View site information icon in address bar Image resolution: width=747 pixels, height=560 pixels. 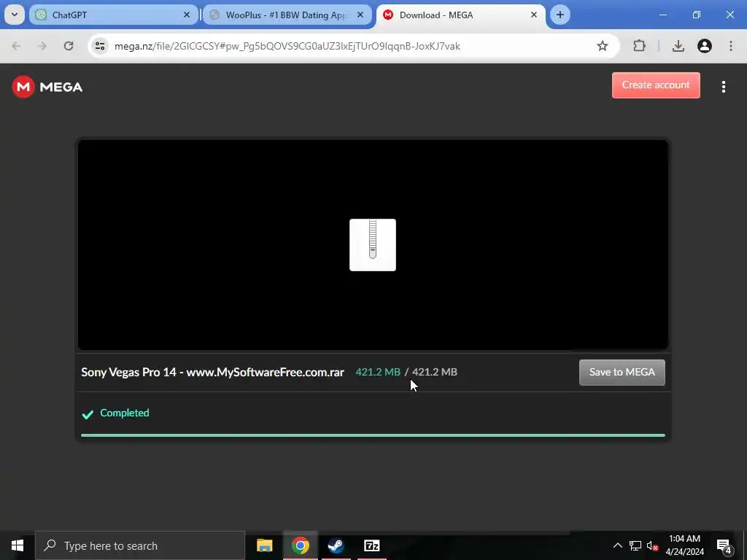tap(100, 46)
